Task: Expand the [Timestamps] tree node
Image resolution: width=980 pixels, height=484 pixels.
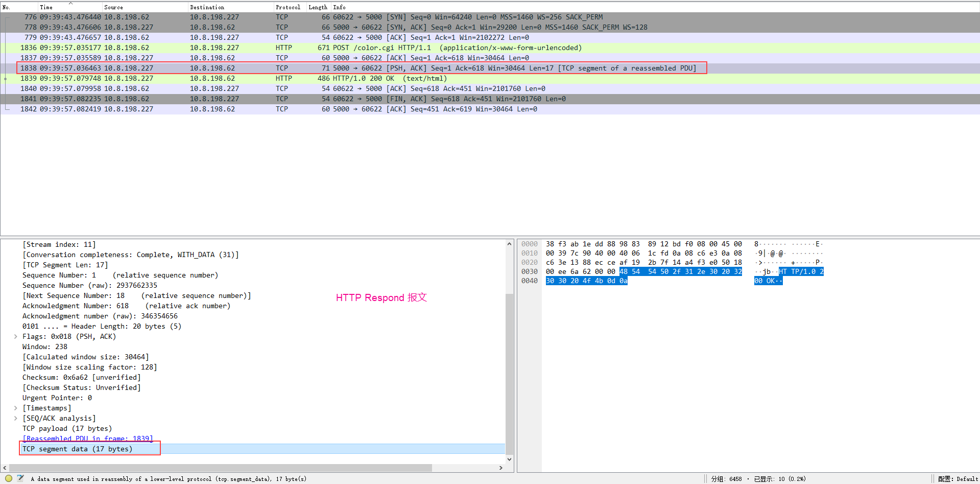Action: pos(16,408)
